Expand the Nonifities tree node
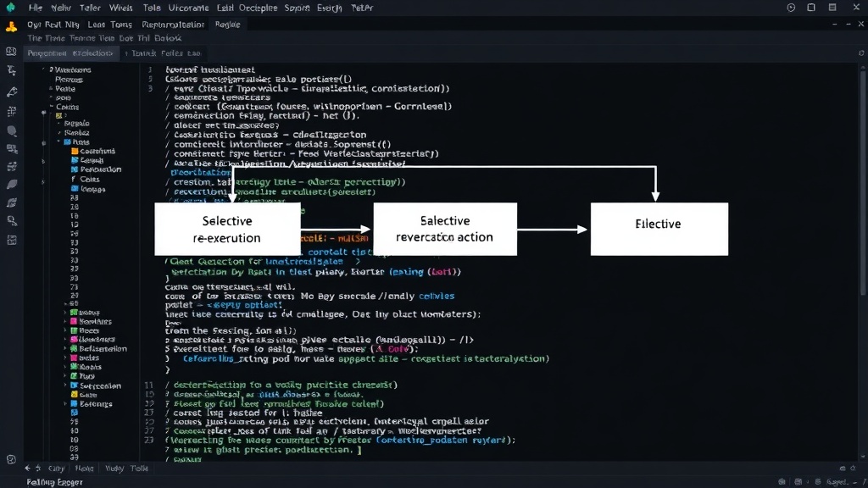Screen dimensions: 868x488 [65, 321]
